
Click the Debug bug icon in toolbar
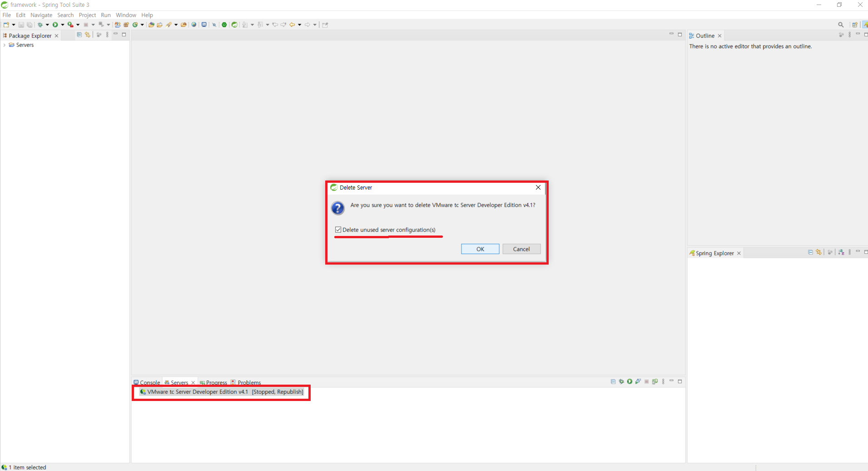(40, 25)
